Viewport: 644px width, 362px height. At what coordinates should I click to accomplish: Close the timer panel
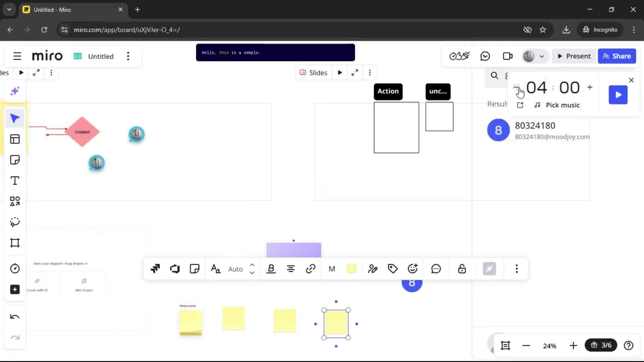[631, 80]
